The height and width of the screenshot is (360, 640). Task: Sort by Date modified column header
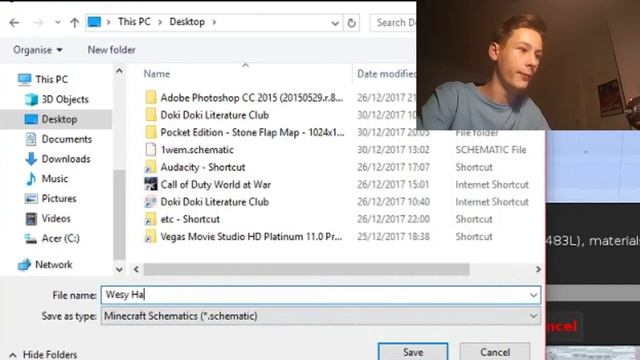coord(386,74)
